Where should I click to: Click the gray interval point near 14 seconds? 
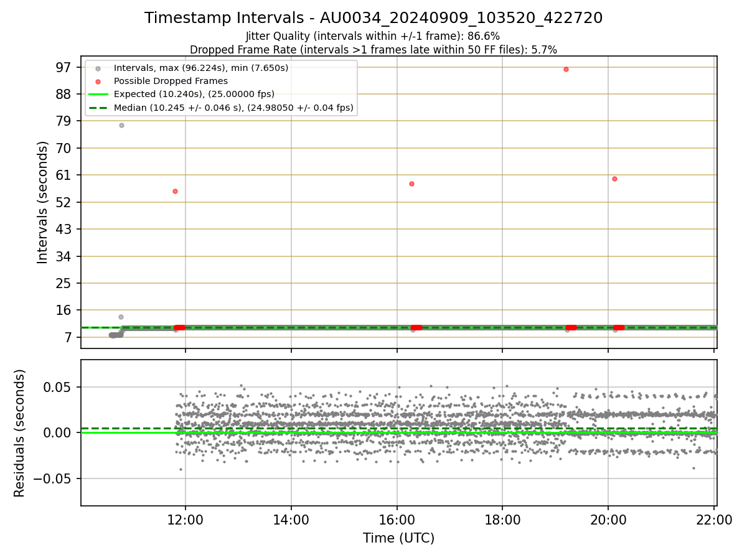(x=121, y=317)
